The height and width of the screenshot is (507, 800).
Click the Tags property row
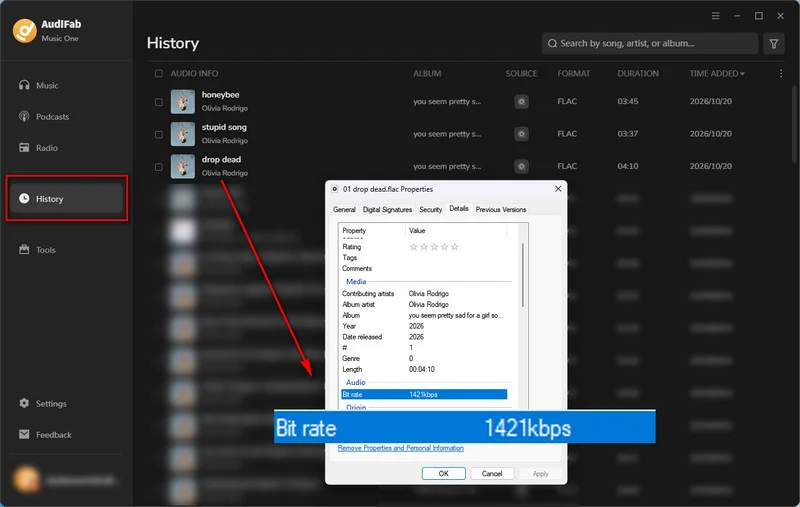click(424, 258)
